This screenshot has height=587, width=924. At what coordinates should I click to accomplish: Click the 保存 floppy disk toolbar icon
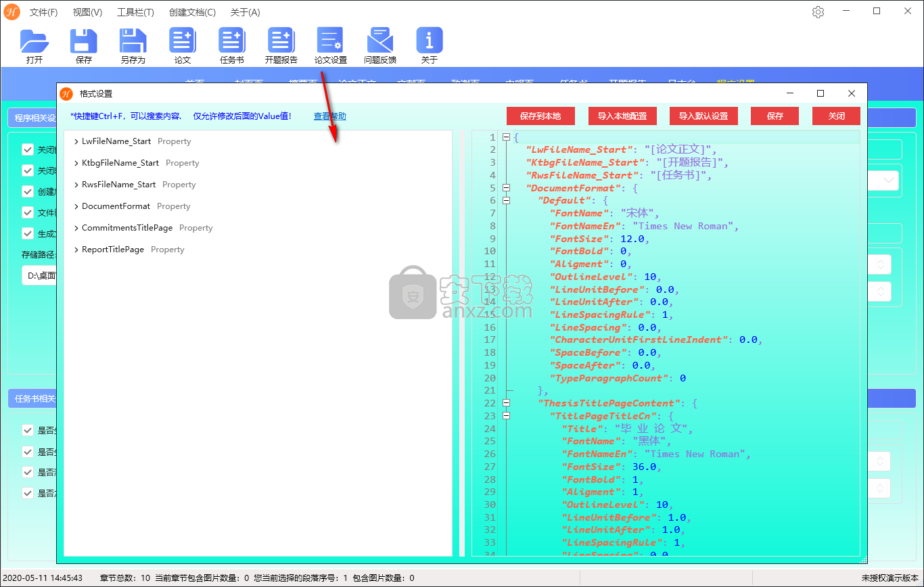tap(84, 41)
